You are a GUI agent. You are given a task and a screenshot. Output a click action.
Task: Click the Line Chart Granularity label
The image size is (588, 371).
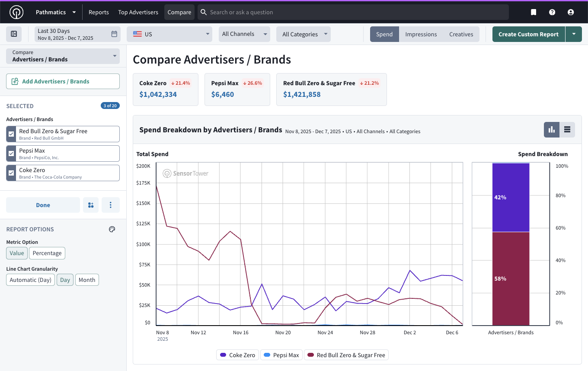coord(32,269)
